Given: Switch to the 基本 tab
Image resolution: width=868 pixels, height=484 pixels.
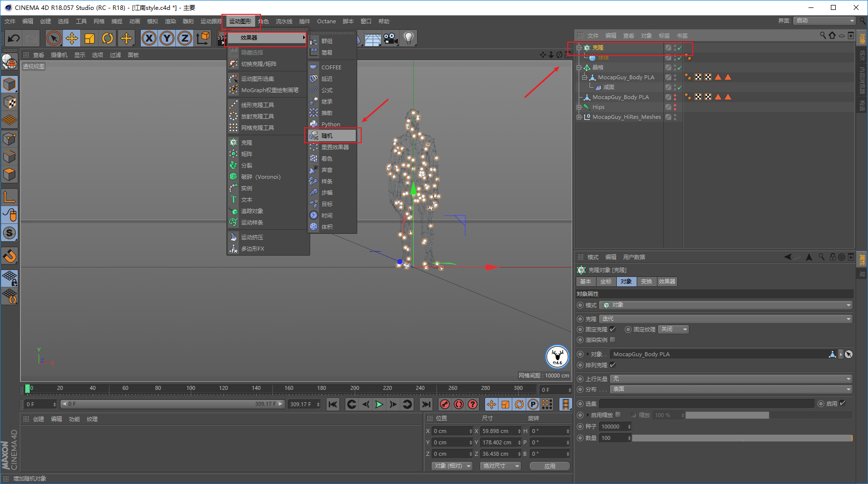Looking at the screenshot, I should (x=586, y=281).
